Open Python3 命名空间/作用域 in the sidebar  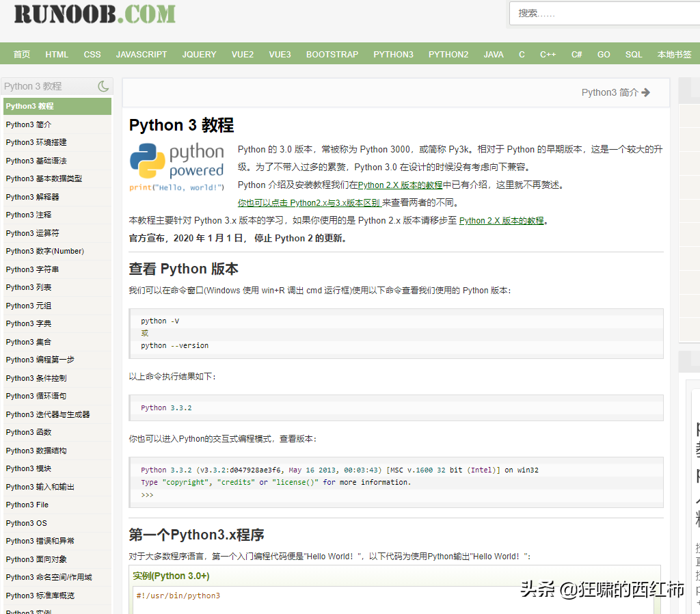[x=57, y=577]
